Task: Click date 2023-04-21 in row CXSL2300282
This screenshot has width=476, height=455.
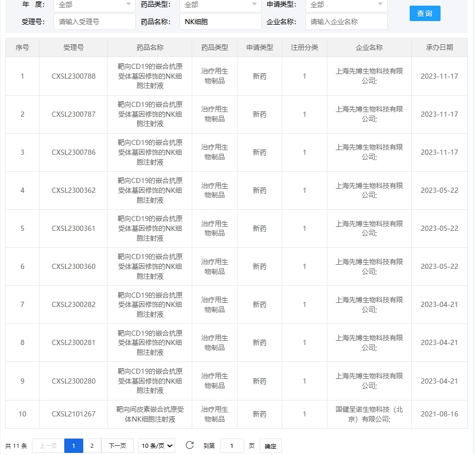Action: (440, 304)
